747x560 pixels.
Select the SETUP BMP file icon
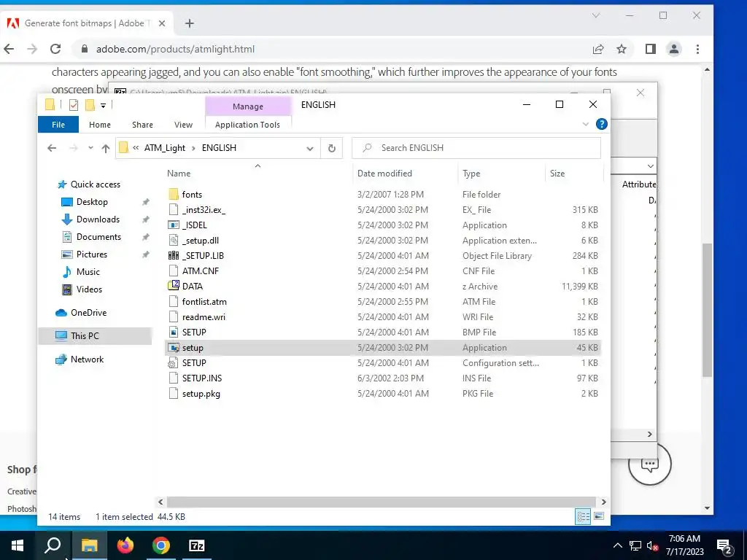174,332
